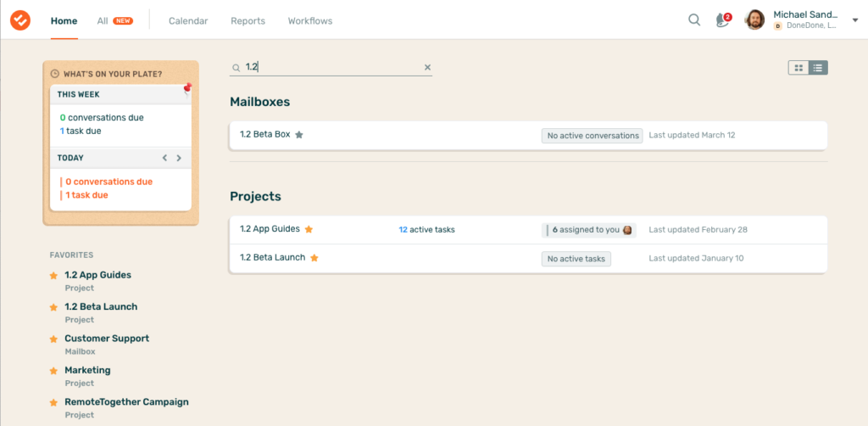Click the clock icon beside What's on your plate
This screenshot has width=868, height=426.
55,74
